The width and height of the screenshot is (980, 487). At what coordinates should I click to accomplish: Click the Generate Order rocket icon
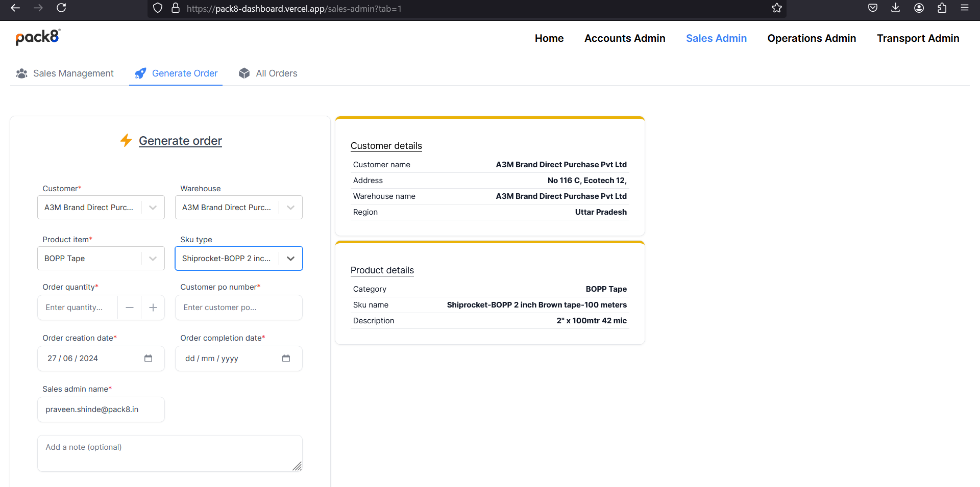pyautogui.click(x=140, y=73)
